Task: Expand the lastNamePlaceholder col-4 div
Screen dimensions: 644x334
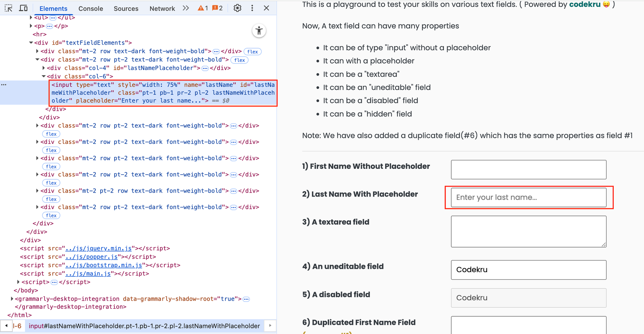Action: pos(43,68)
